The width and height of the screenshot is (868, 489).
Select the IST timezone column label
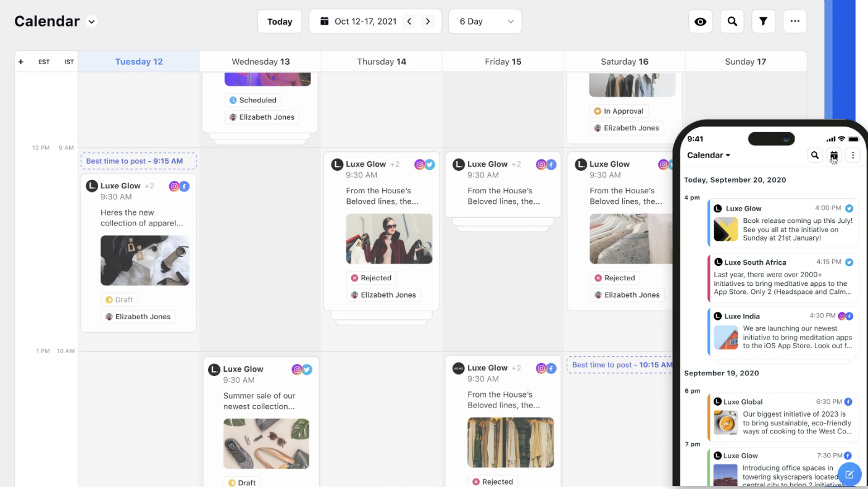[x=69, y=62]
